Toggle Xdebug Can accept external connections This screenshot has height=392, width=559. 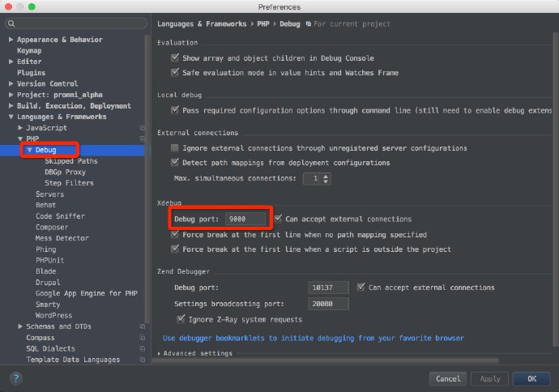point(278,219)
